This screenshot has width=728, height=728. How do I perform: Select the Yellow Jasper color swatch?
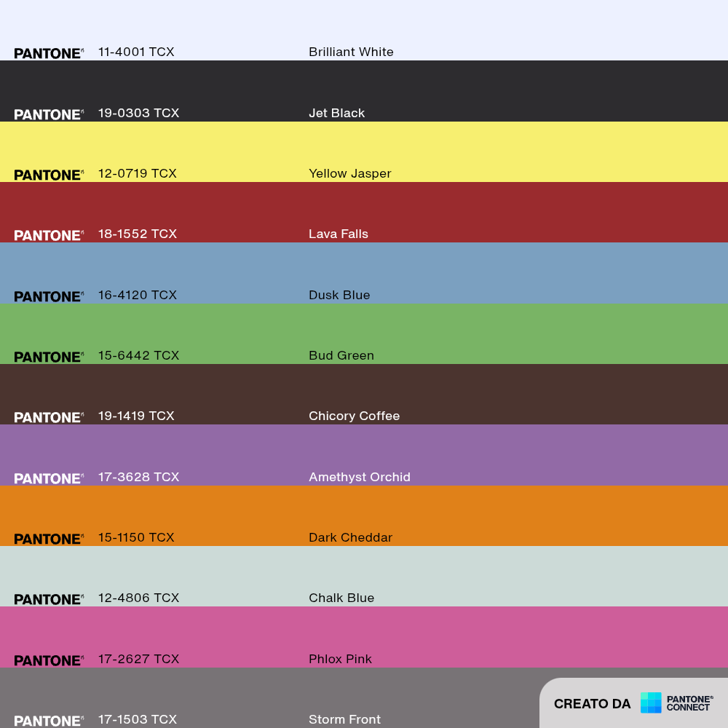tap(364, 152)
